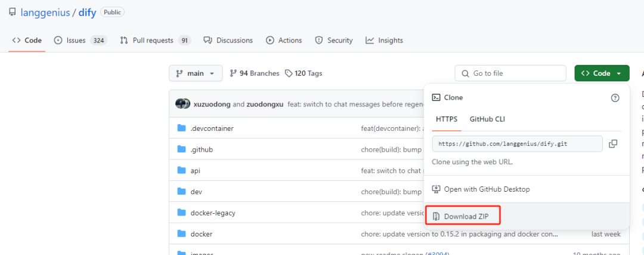
Task: Toggle the green Code dropdown button
Action: pyautogui.click(x=602, y=73)
